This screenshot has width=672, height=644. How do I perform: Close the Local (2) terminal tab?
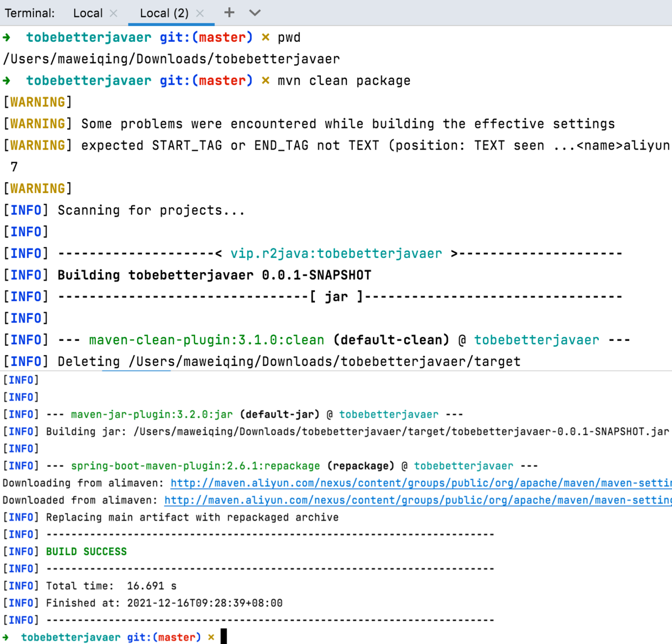click(x=201, y=12)
